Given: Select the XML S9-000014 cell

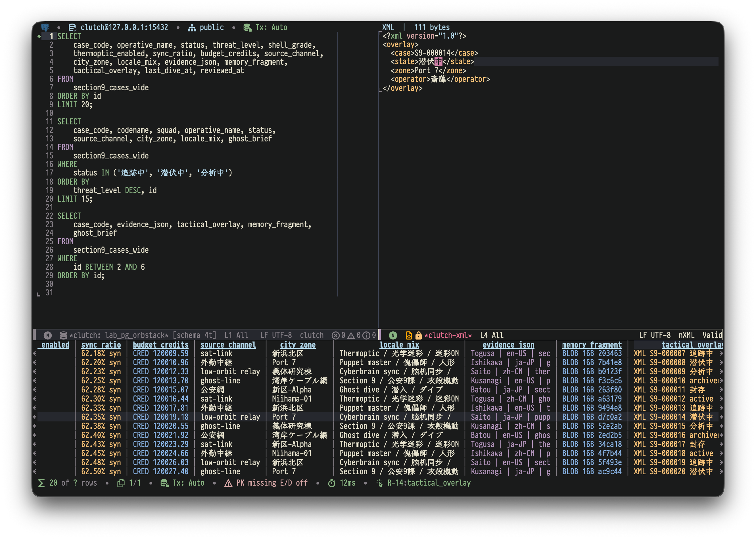Looking at the screenshot, I should coord(673,417).
